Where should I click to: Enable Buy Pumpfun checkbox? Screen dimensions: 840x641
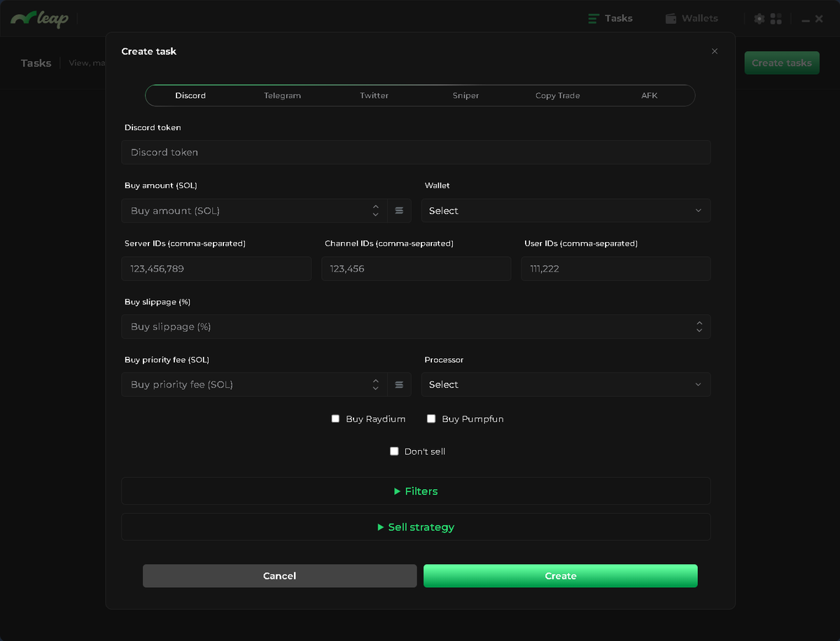tap(431, 418)
